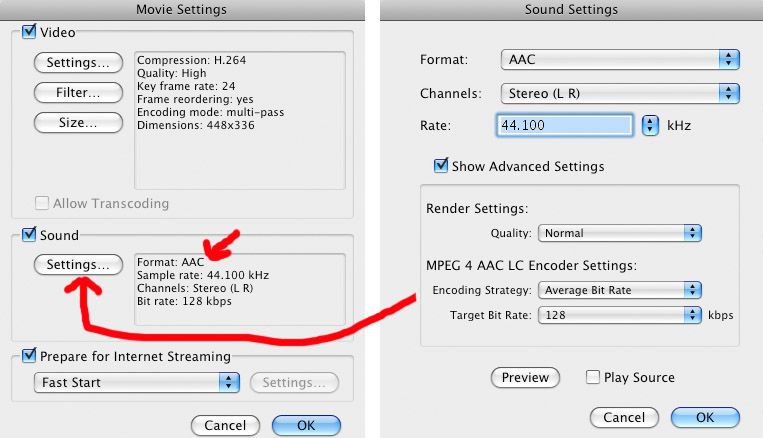The height and width of the screenshot is (438, 763).
Task: Toggle the Sound checkbox
Action: (x=28, y=235)
